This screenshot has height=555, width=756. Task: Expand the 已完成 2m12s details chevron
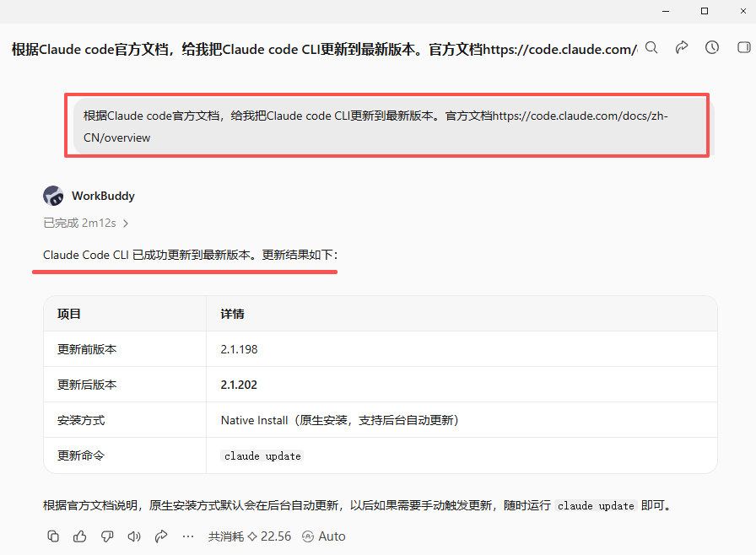[x=126, y=224]
